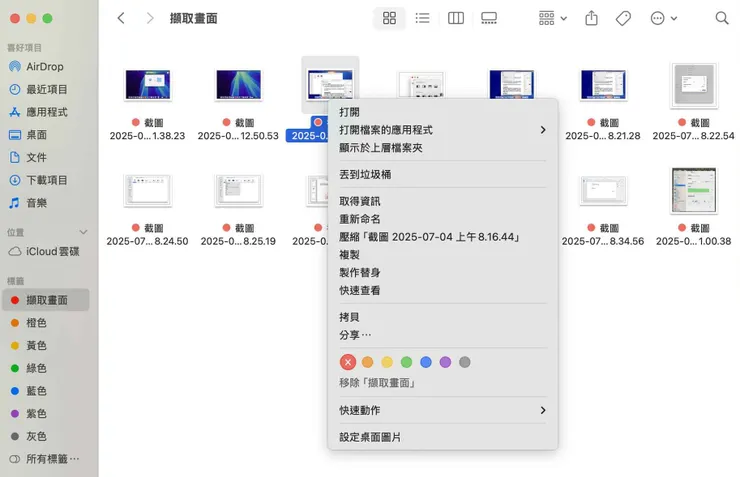Select screenshot thumbnail 2025-07...8.24.50
This screenshot has height=477, width=740.
click(x=148, y=190)
